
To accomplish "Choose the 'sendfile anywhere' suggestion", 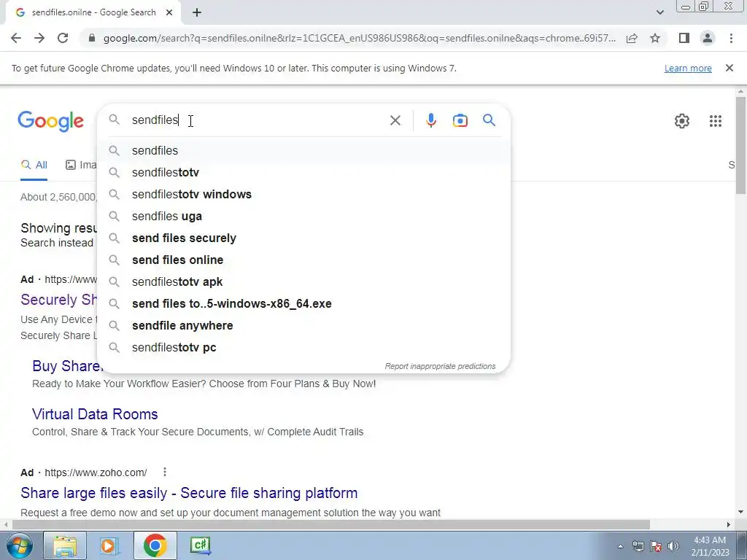I will click(303, 326).
